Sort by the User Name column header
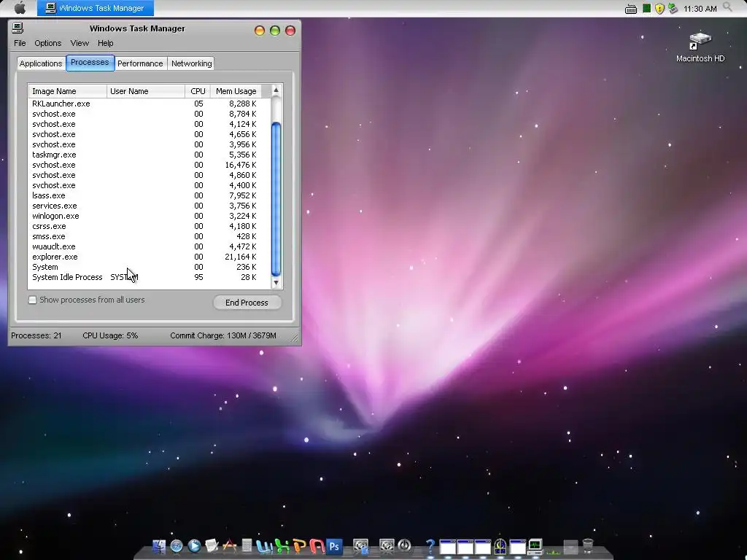The image size is (747, 560). pos(146,91)
